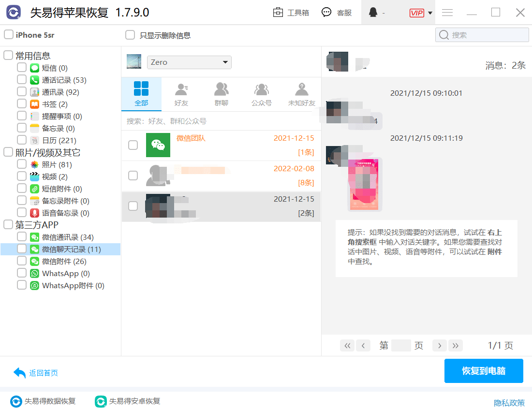Open the pink image message thumbnail
Screen dimensions: 532x411
pyautogui.click(x=364, y=185)
